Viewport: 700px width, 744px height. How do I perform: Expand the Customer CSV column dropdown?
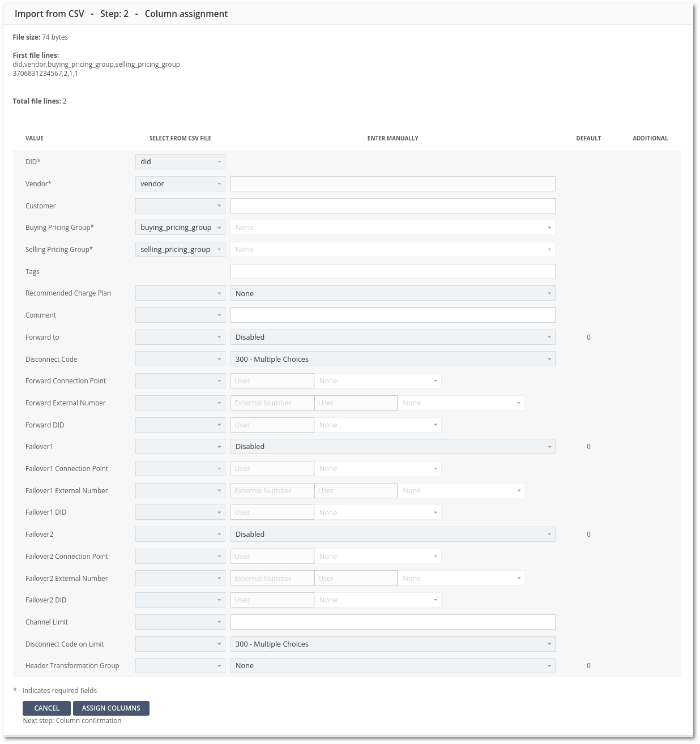(180, 206)
